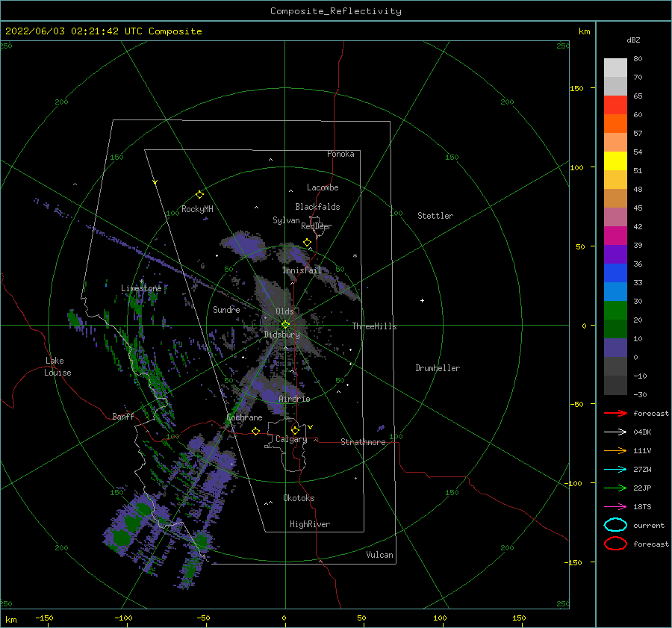Image resolution: width=672 pixels, height=628 pixels.
Task: Click the yellow diamond marker inside Calgary
Action: tap(295, 430)
